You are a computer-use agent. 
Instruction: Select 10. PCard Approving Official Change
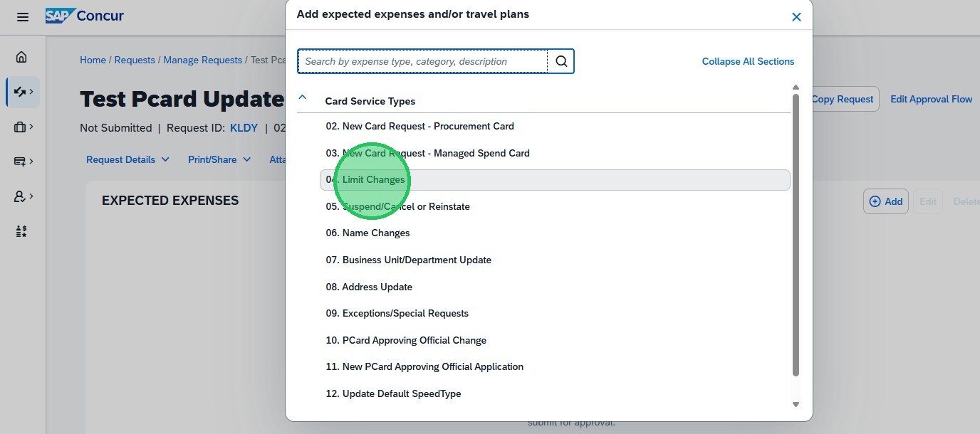point(555,340)
